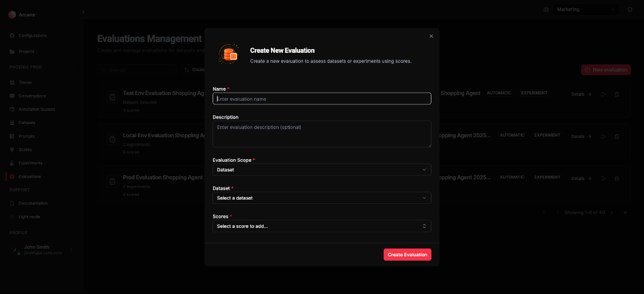The image size is (644, 294).
Task: Open the sort control beside Search
Action: pyautogui.click(x=193, y=70)
